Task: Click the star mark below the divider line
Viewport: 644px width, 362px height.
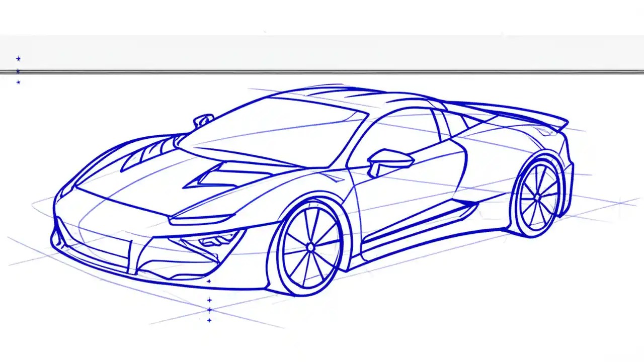Action: point(18,82)
